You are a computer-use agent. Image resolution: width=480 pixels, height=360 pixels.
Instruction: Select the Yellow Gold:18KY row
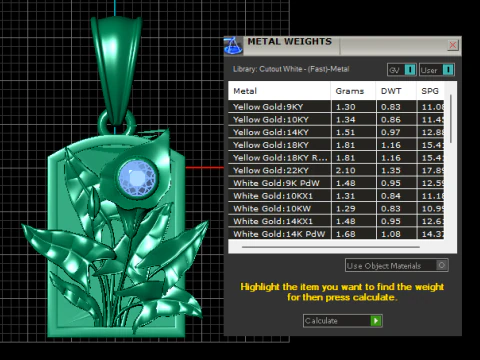[336, 145]
